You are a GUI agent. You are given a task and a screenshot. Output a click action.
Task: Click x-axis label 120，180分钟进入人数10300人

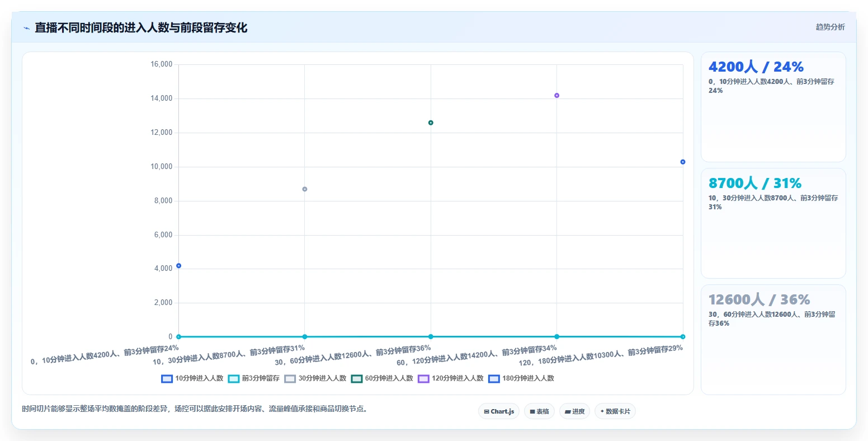tap(601, 355)
